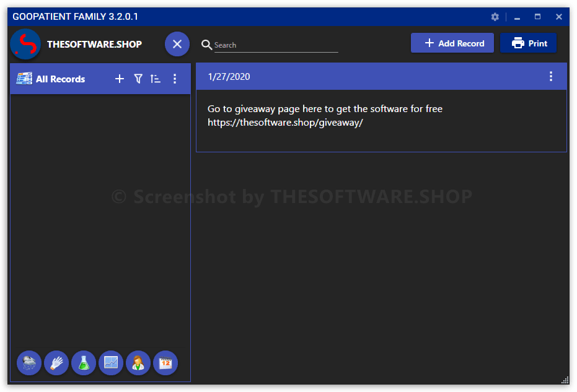577x392 pixels.
Task: Open the weather cloud category button
Action: 29,363
